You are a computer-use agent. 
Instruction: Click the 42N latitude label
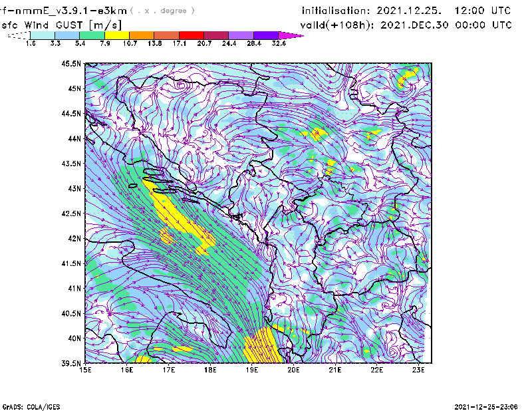74,238
